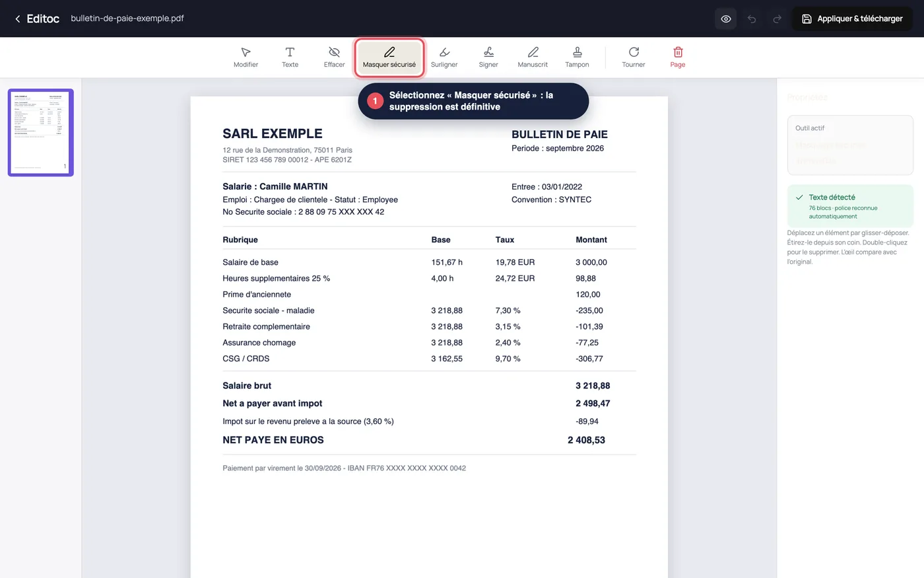Click Appliquer & télécharger button
The width and height of the screenshot is (924, 578).
coord(852,18)
